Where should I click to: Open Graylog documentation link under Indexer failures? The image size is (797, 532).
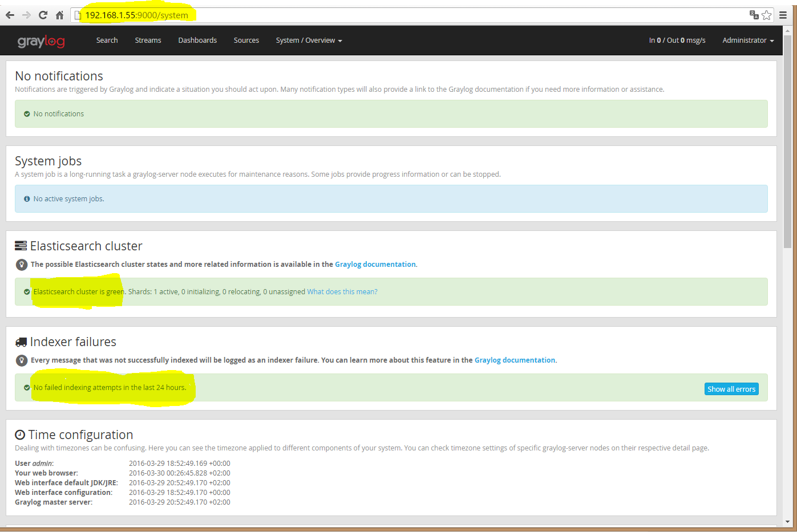pos(515,360)
